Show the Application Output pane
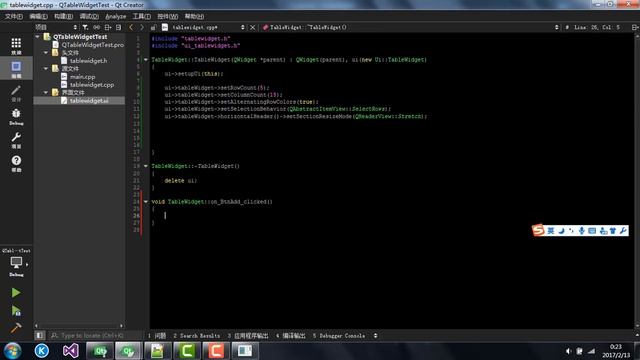This screenshot has width=640, height=360. pos(248,336)
